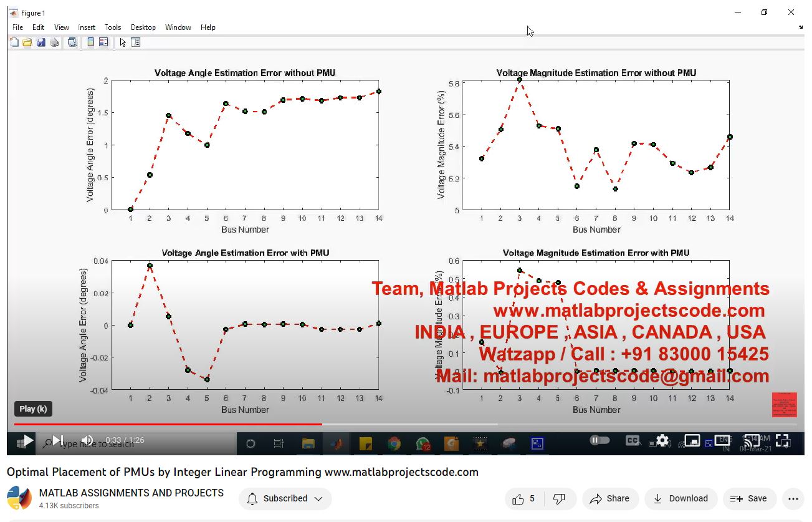Open the MATLAB ASSIGNMENTS AND PROJECTS channel avatar
Screen dimensions: 812x522
click(x=19, y=498)
